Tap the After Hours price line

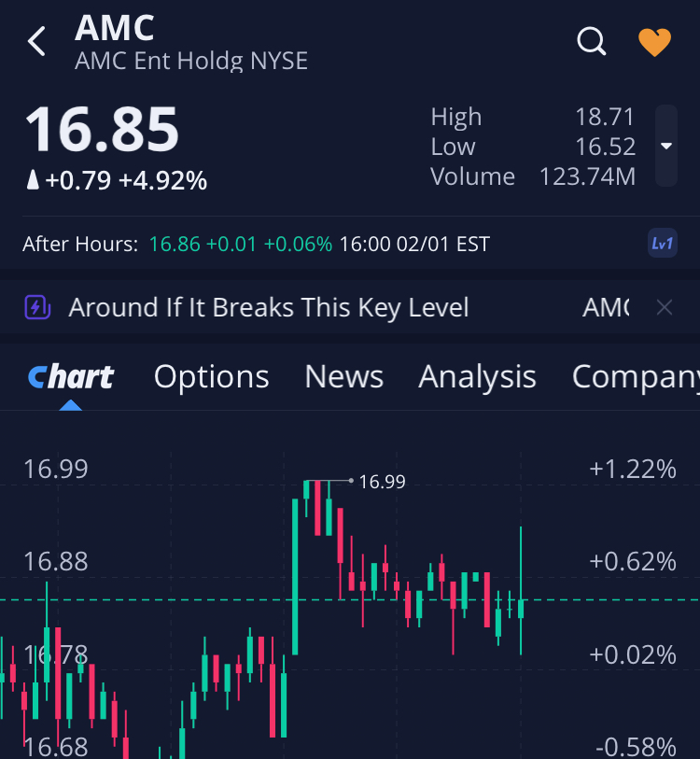click(x=256, y=245)
